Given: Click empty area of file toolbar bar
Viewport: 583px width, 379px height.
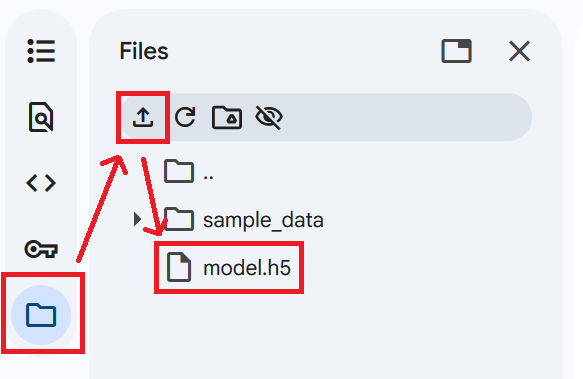Looking at the screenshot, I should coord(405,117).
